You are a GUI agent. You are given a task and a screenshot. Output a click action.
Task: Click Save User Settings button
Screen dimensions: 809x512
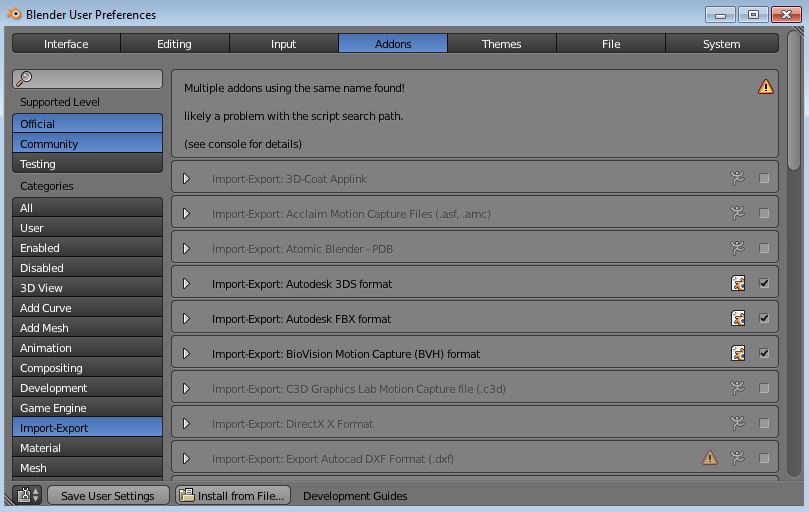pyautogui.click(x=108, y=495)
